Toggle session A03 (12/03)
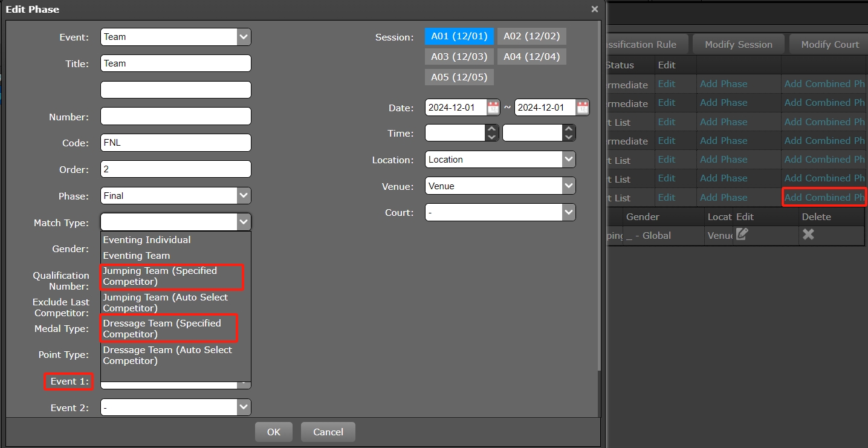 point(459,57)
